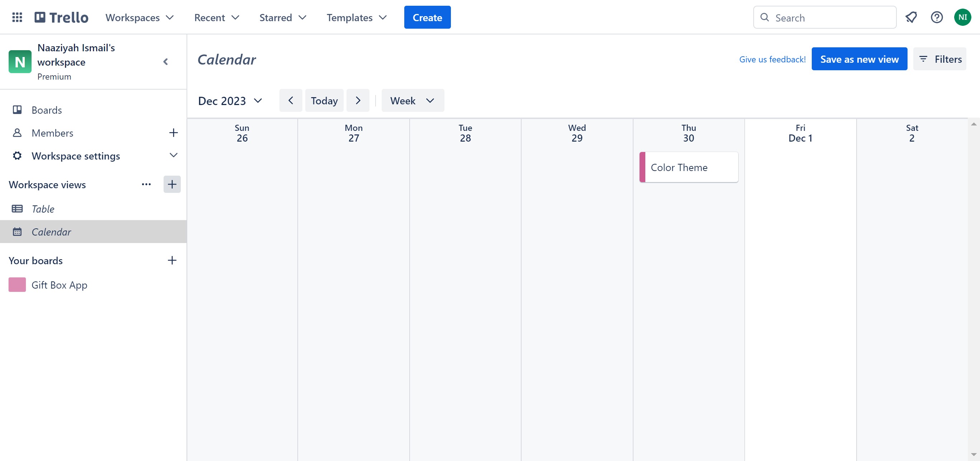Click the search magnifier icon
Screen dimensions: 980x461
point(765,18)
